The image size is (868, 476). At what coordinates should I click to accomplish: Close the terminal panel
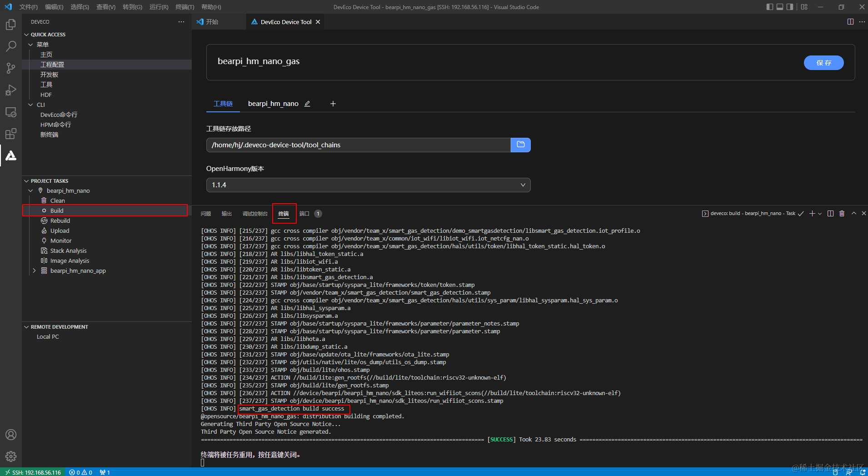[863, 213]
